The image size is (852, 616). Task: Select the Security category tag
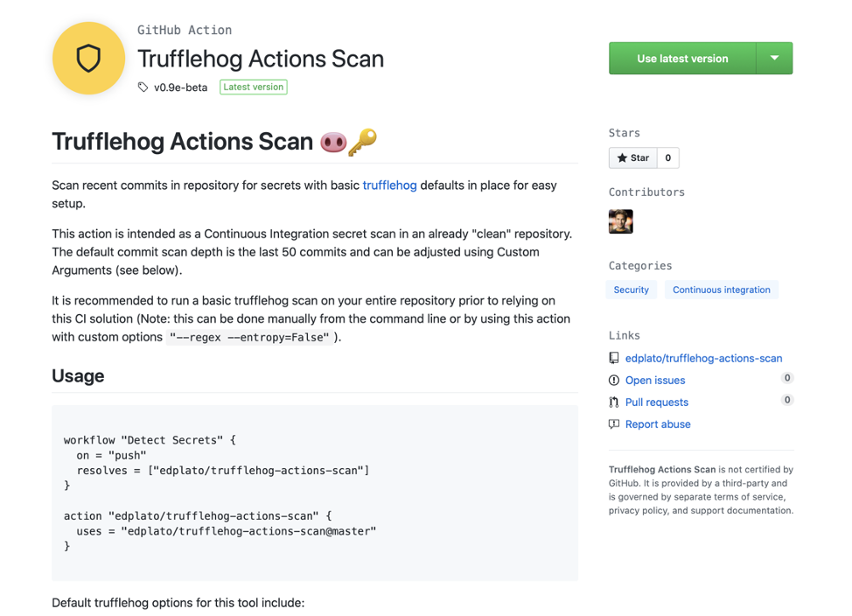[632, 290]
